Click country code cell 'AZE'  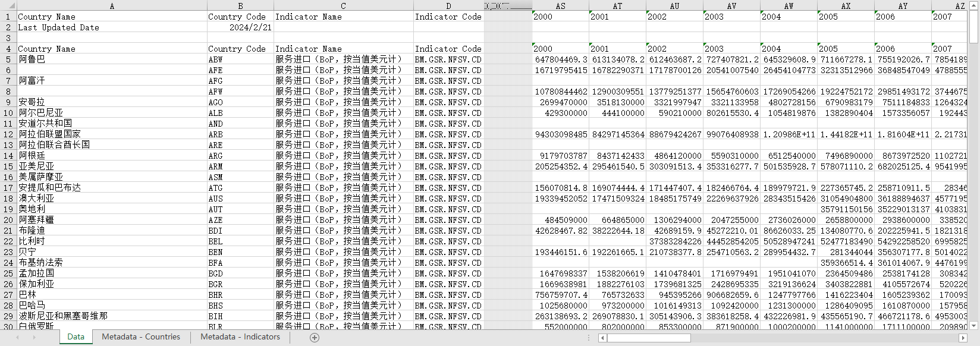tap(240, 220)
